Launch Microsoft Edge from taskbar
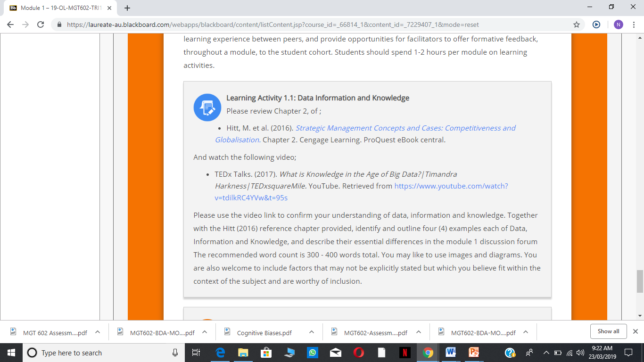 220,353
